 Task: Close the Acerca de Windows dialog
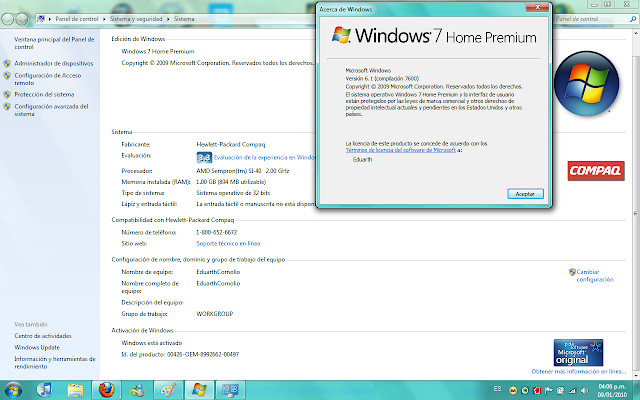(538, 7)
